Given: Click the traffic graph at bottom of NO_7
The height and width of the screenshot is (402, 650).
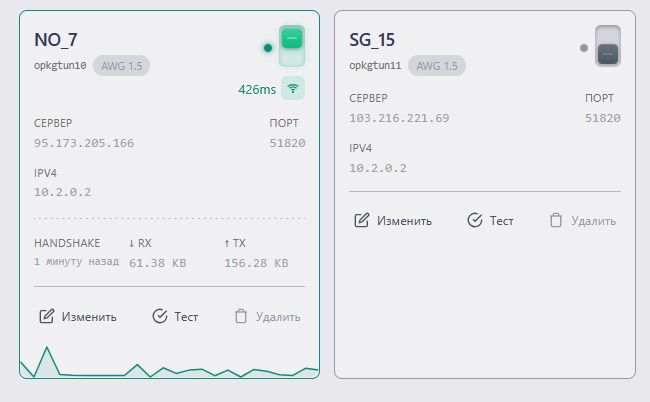Looking at the screenshot, I should 169,368.
